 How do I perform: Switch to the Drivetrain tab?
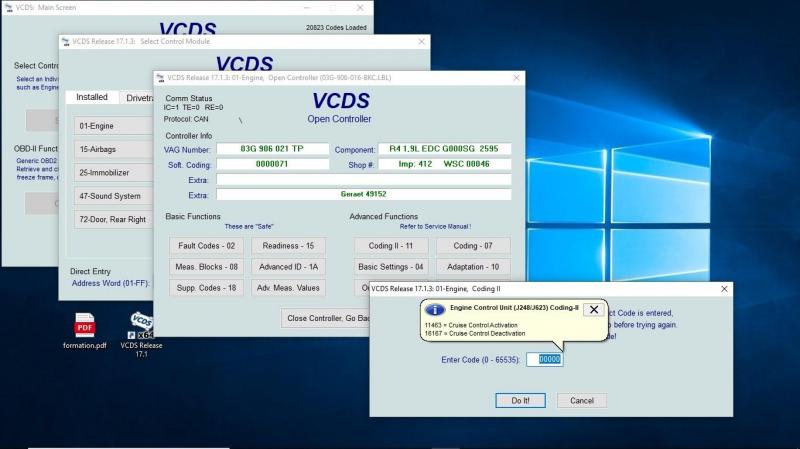pos(137,98)
